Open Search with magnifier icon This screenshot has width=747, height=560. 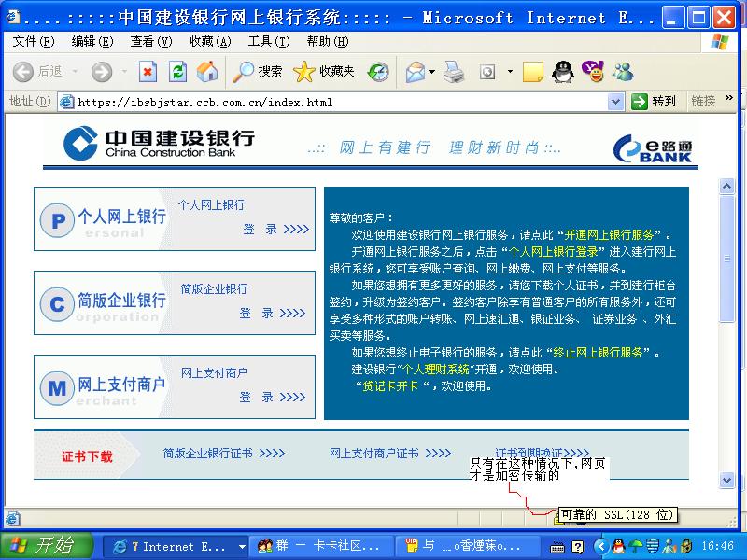243,72
